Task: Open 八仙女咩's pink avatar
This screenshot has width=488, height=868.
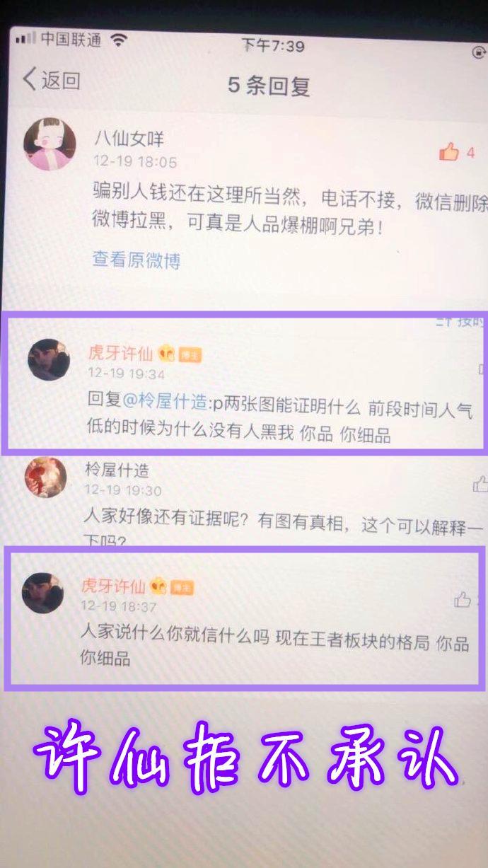Action: click(50, 144)
